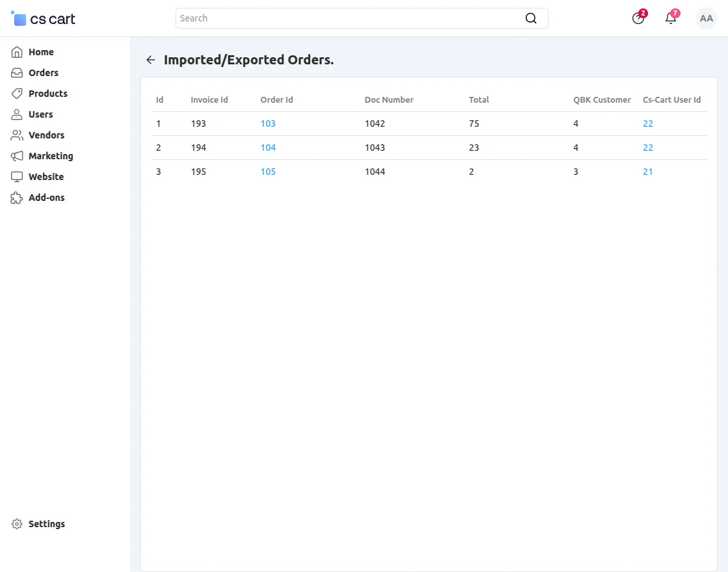Click the search magnifier icon
The height and width of the screenshot is (572, 728).
coord(531,18)
